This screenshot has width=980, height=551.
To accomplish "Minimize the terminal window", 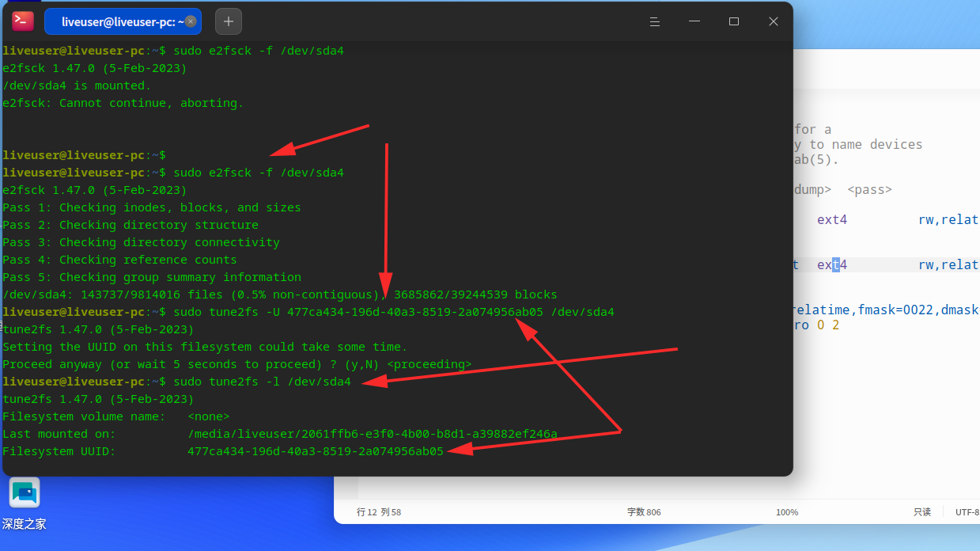I will [x=694, y=21].
